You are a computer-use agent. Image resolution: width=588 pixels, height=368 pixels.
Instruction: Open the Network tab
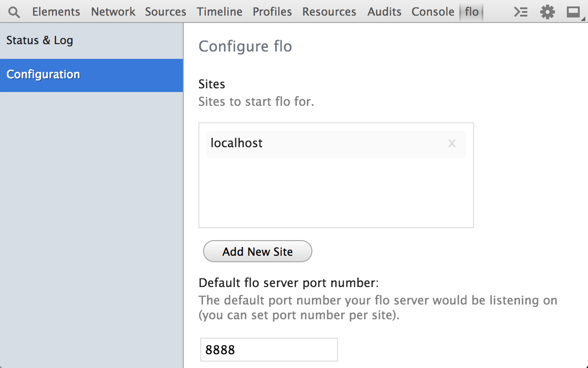(113, 12)
